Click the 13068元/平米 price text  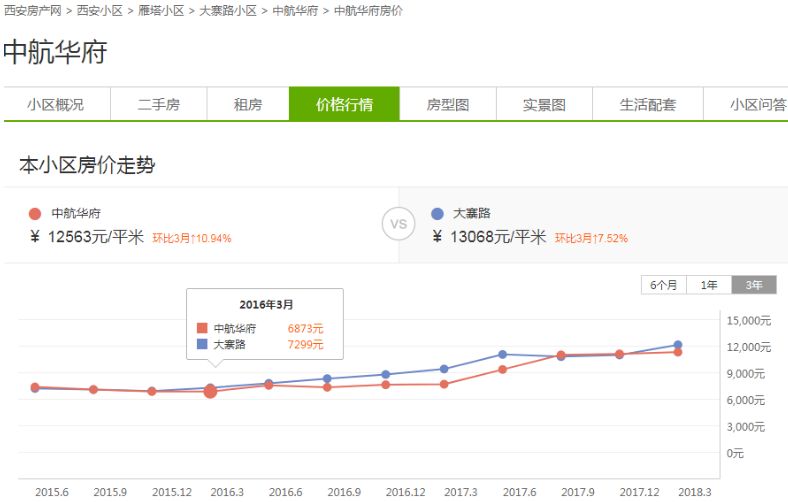(498, 237)
